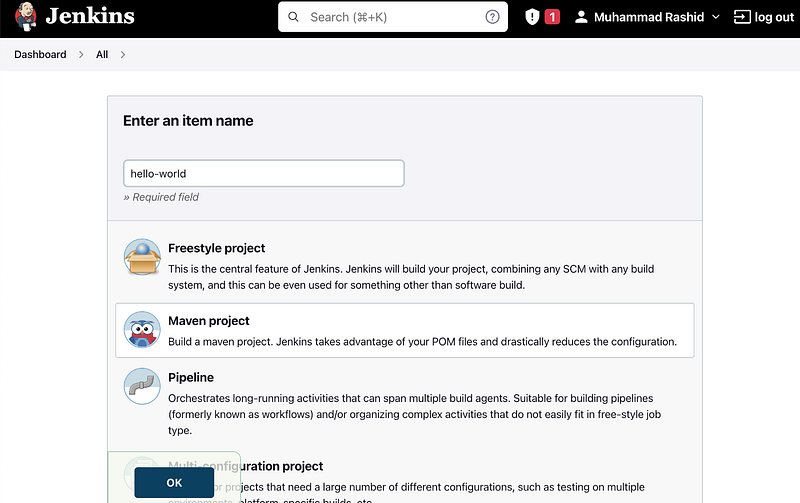Open the Dashboard breadcrumb item
This screenshot has height=503, width=800.
pyautogui.click(x=40, y=55)
